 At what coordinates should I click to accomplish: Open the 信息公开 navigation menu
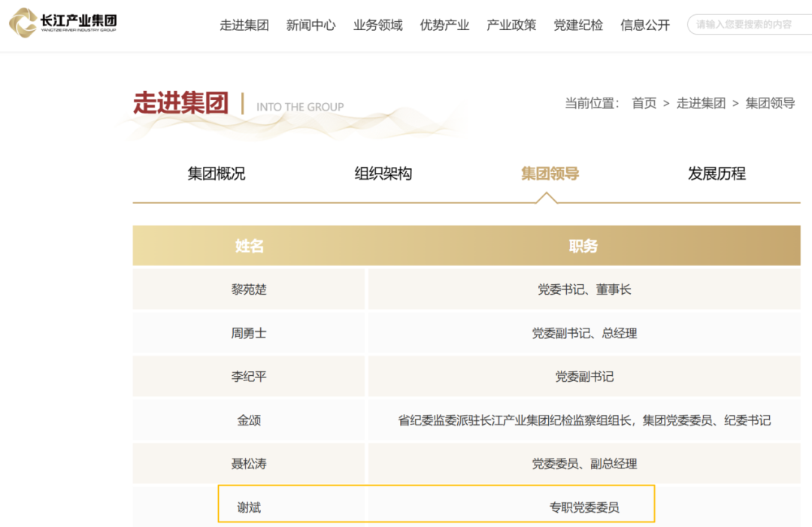(x=645, y=25)
